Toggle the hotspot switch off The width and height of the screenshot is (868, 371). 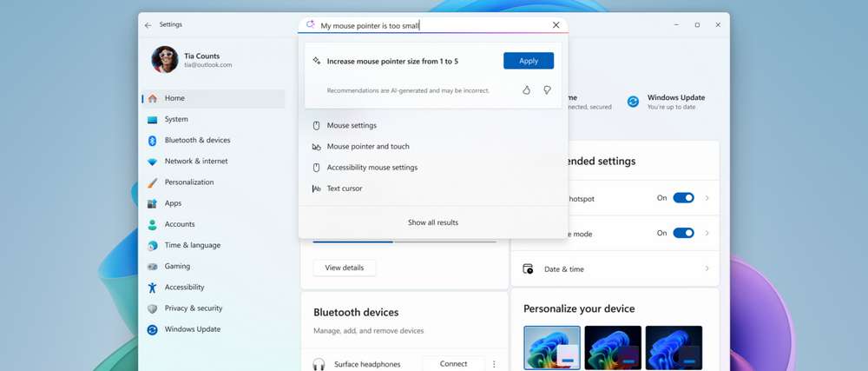coord(683,198)
